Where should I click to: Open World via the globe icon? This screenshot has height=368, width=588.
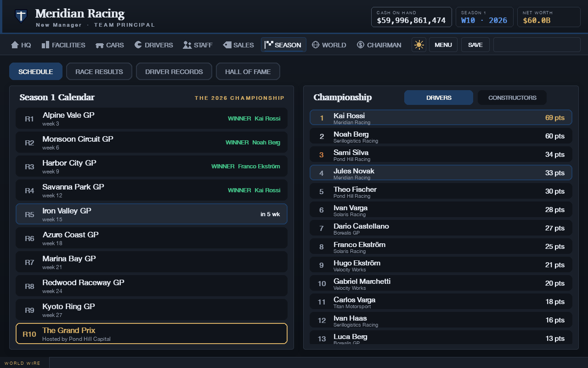(x=316, y=45)
